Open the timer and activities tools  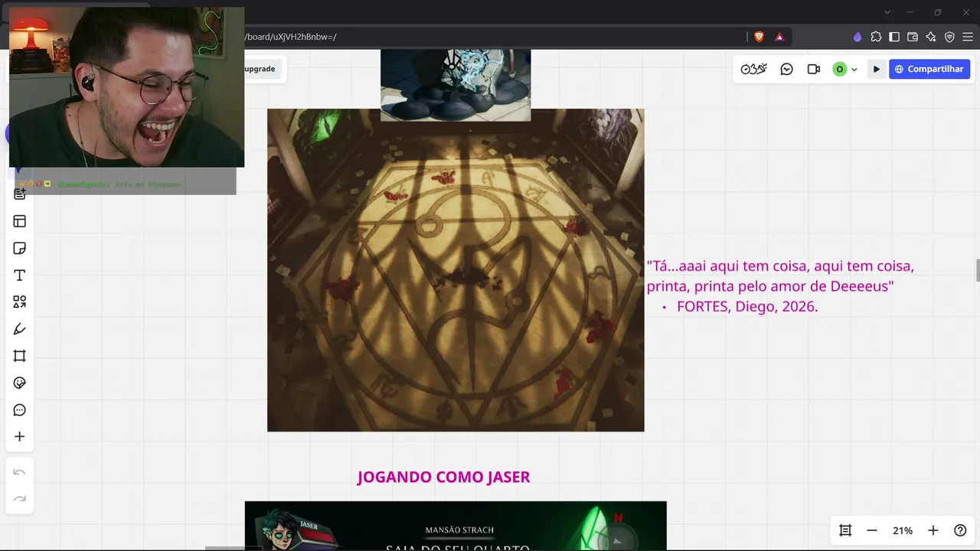point(753,69)
